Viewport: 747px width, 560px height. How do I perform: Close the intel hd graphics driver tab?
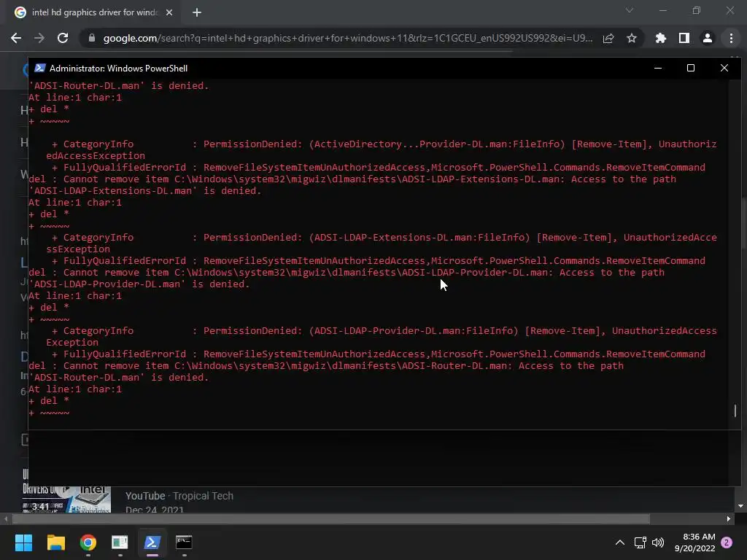click(x=169, y=12)
